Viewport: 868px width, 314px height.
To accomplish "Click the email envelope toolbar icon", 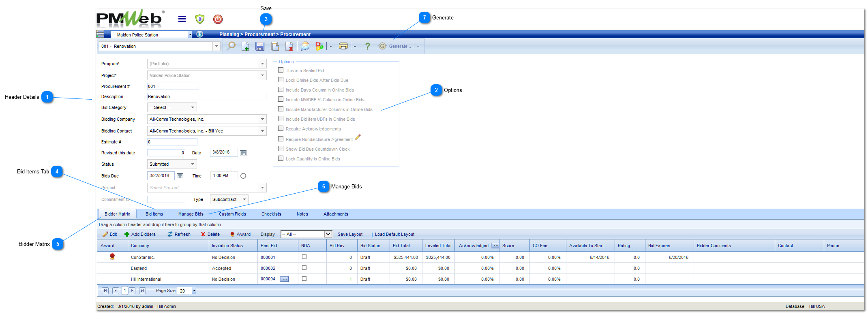I will [305, 46].
